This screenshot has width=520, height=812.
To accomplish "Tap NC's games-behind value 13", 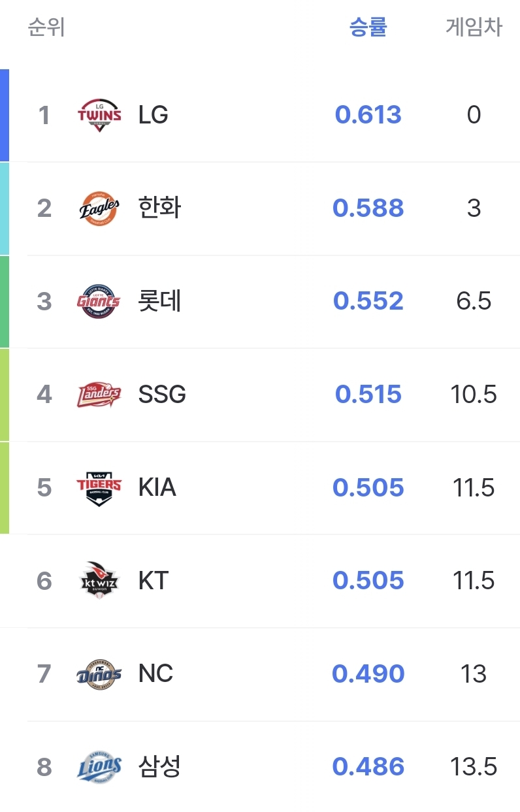I will (474, 674).
